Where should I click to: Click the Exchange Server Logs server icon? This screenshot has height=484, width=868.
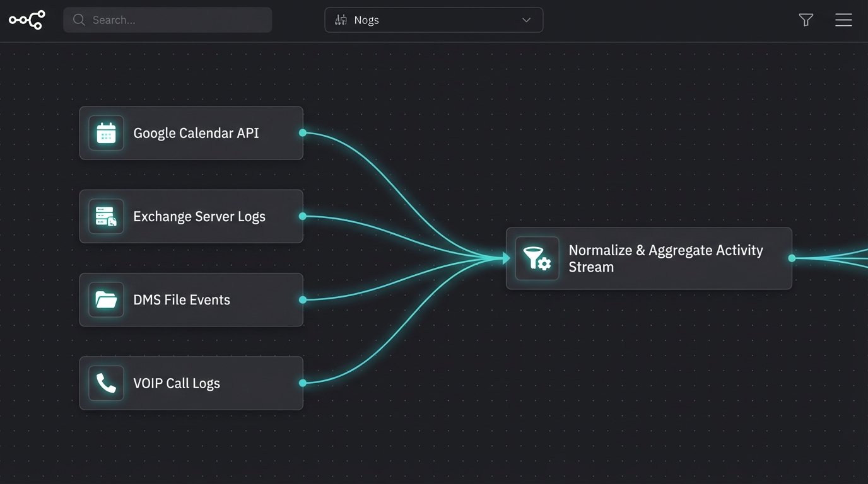(106, 216)
